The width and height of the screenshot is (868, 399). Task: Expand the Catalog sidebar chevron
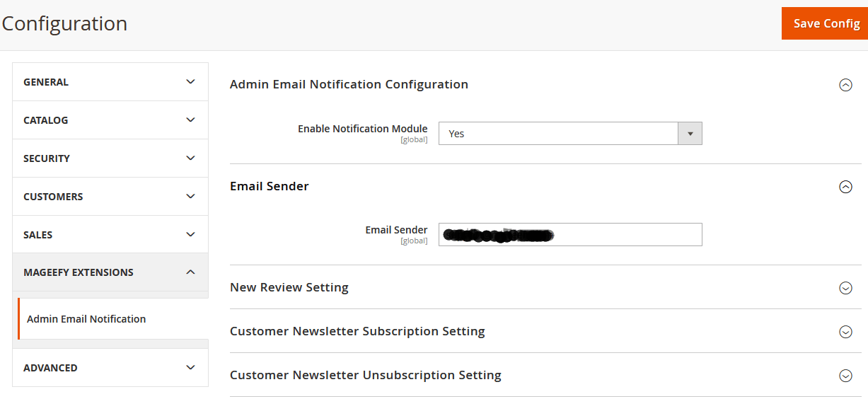[x=190, y=120]
